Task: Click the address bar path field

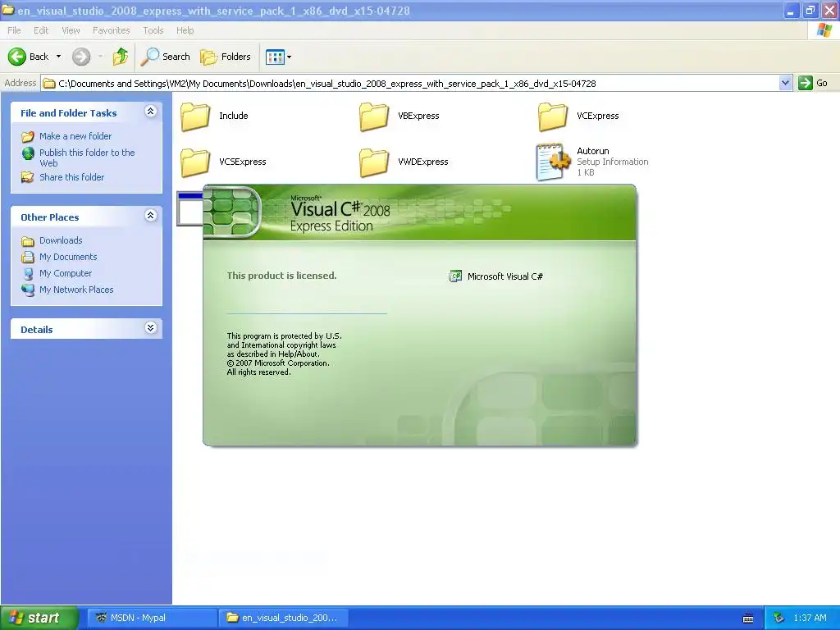Action: click(410, 83)
